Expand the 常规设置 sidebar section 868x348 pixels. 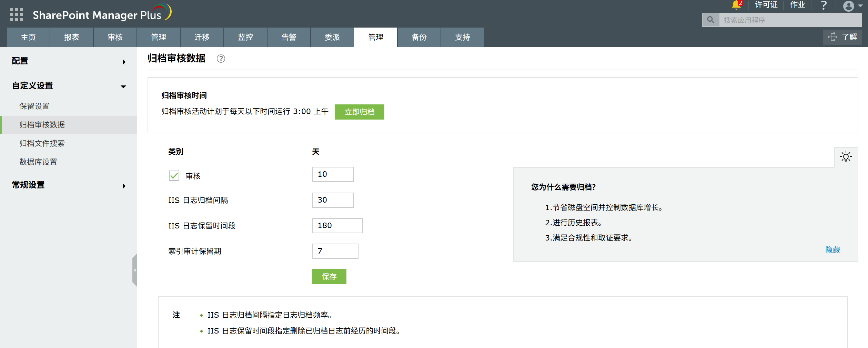[x=69, y=185]
